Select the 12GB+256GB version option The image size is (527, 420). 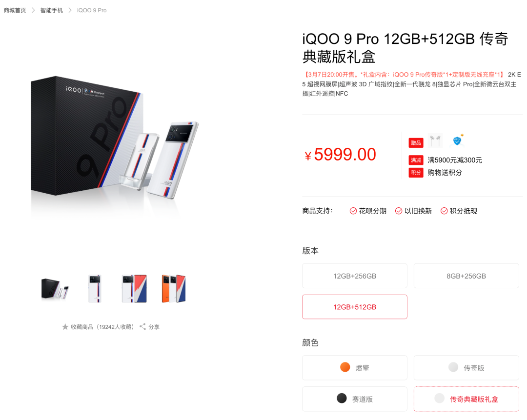pyautogui.click(x=355, y=276)
